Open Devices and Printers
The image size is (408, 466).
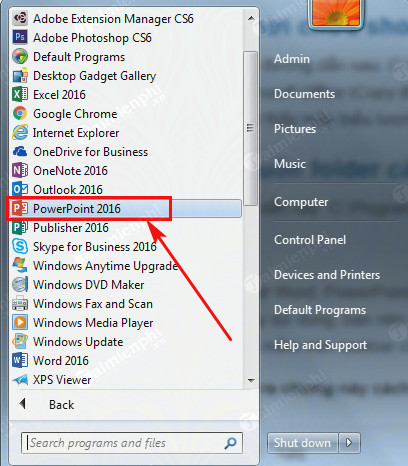tap(327, 275)
